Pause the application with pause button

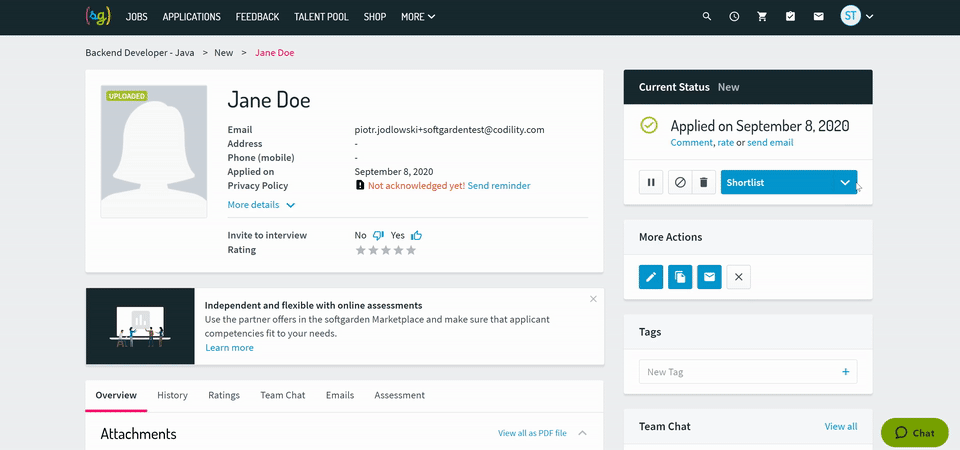651,183
